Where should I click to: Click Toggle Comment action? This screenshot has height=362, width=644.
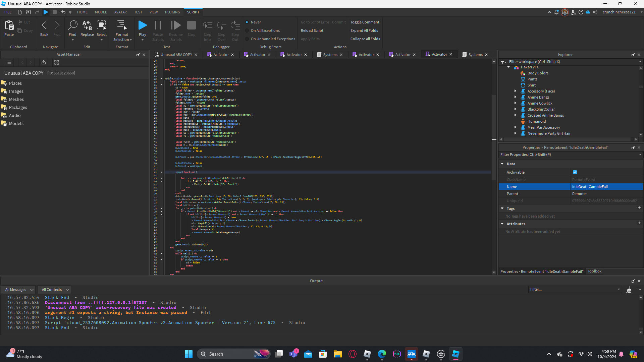tap(365, 22)
